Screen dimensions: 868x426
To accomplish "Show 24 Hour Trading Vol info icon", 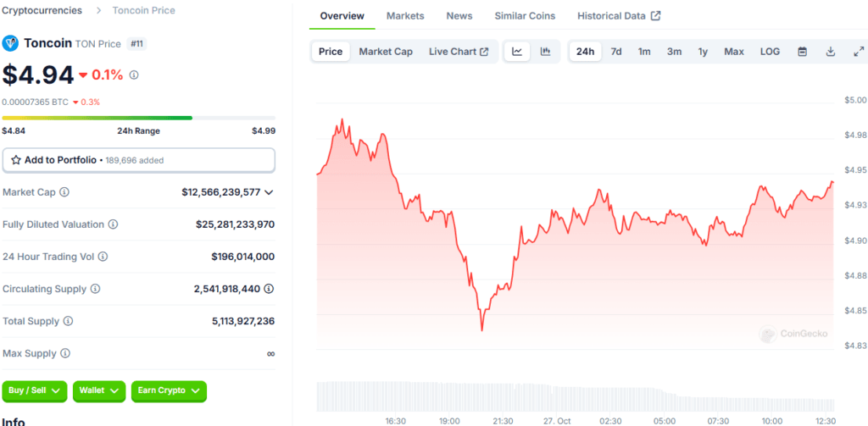I will pyautogui.click(x=103, y=257).
